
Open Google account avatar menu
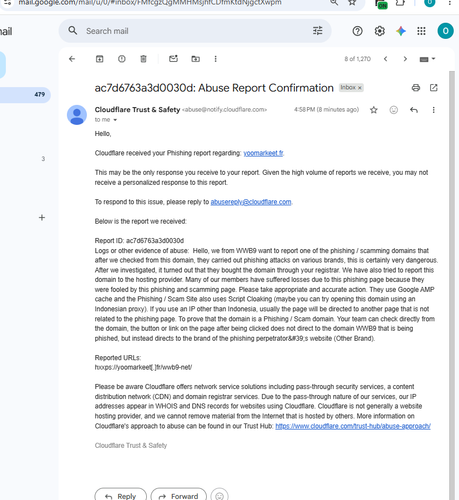[445, 31]
